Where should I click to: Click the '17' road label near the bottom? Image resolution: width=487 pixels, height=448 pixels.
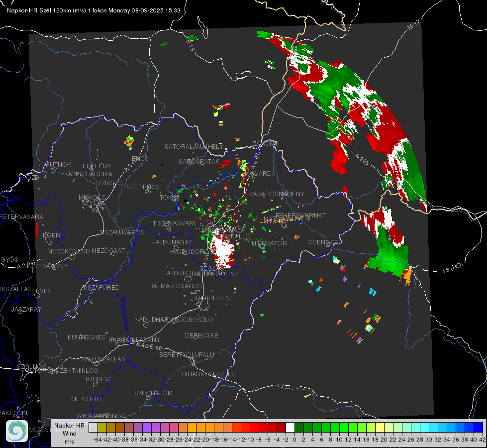click(x=281, y=385)
